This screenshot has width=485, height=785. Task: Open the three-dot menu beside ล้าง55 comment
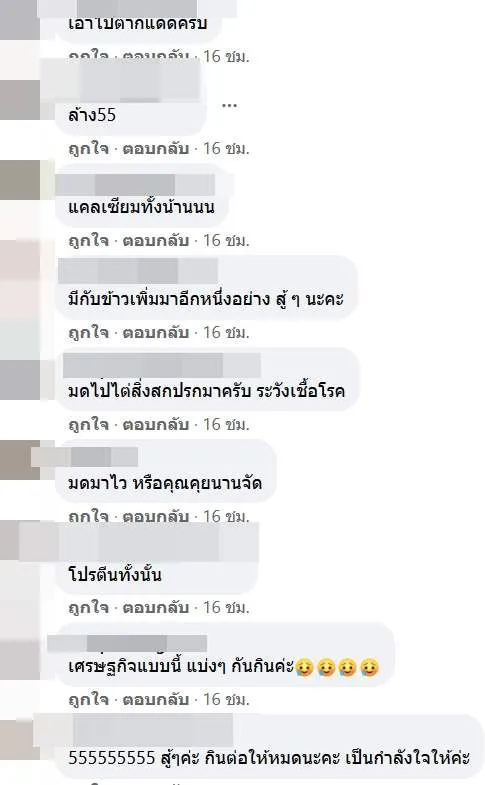tap(229, 106)
